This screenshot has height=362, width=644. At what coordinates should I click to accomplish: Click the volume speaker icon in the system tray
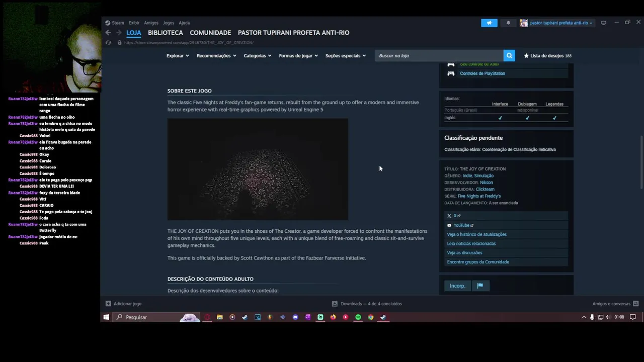pyautogui.click(x=608, y=317)
